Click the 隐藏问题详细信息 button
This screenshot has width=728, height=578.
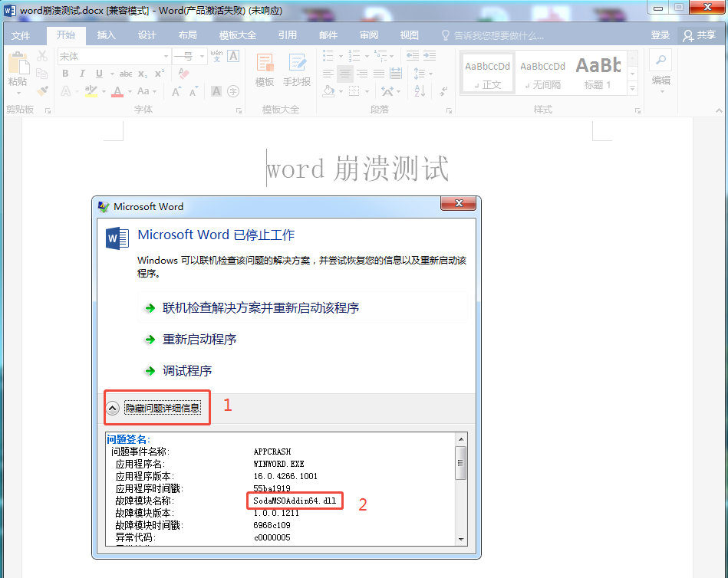coord(163,409)
